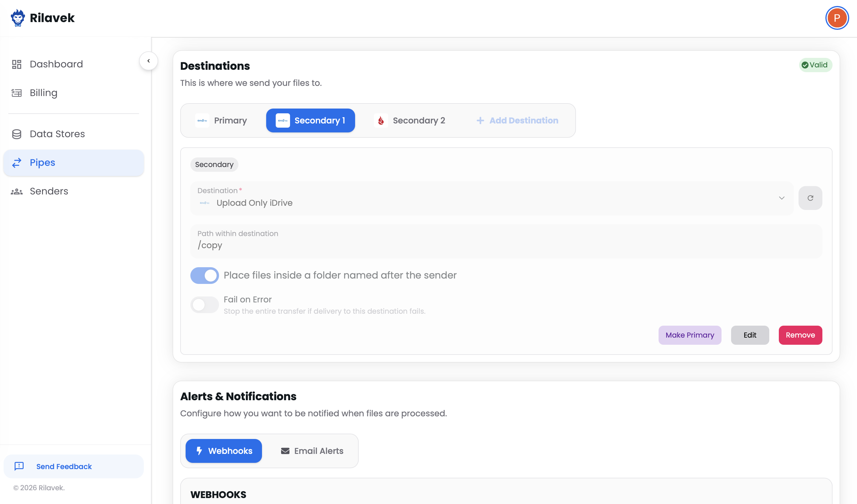Click the Make Primary button

689,335
